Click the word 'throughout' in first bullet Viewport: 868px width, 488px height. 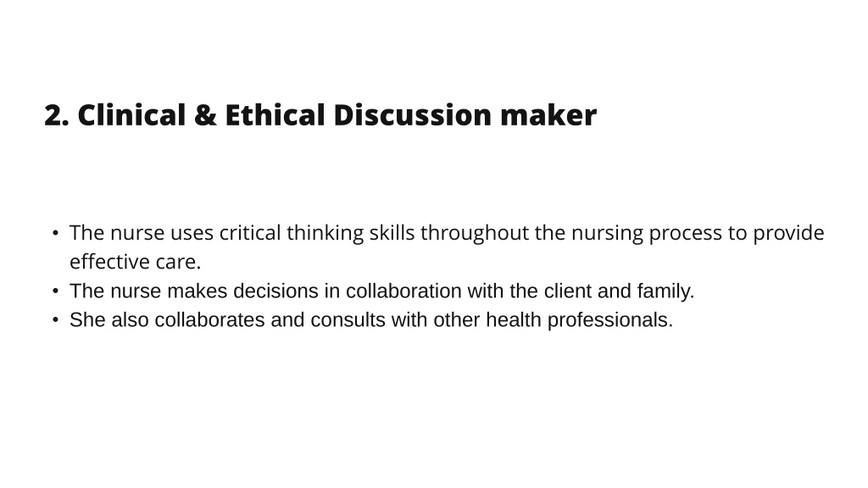(475, 233)
